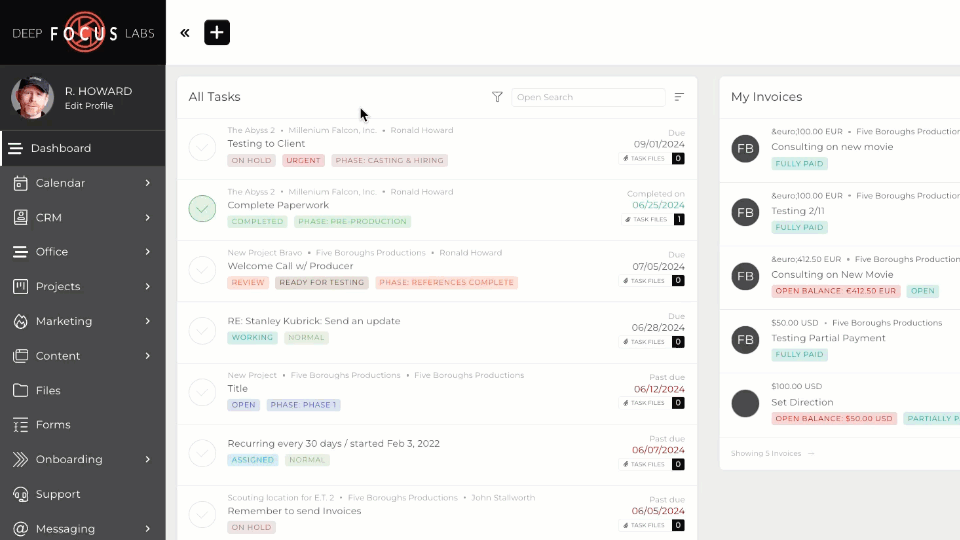Image resolution: width=960 pixels, height=540 pixels.
Task: Open task files for Stanley Kubrick task
Action: 651,342
